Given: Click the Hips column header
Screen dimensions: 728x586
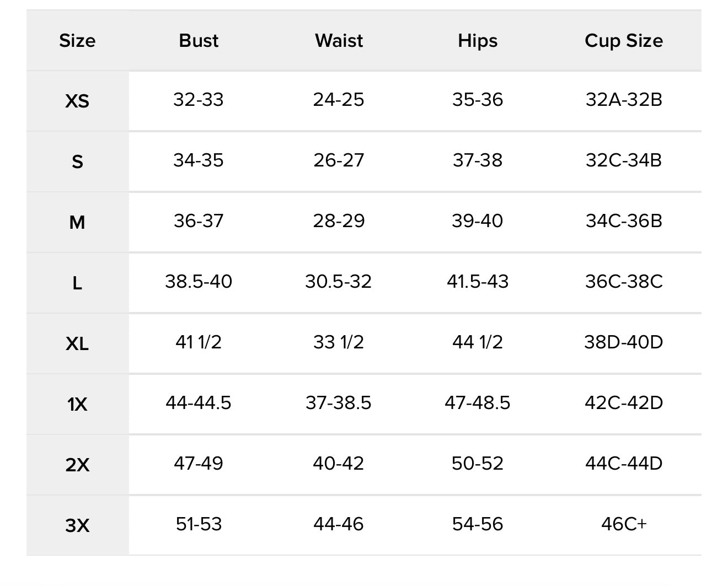Looking at the screenshot, I should (478, 41).
